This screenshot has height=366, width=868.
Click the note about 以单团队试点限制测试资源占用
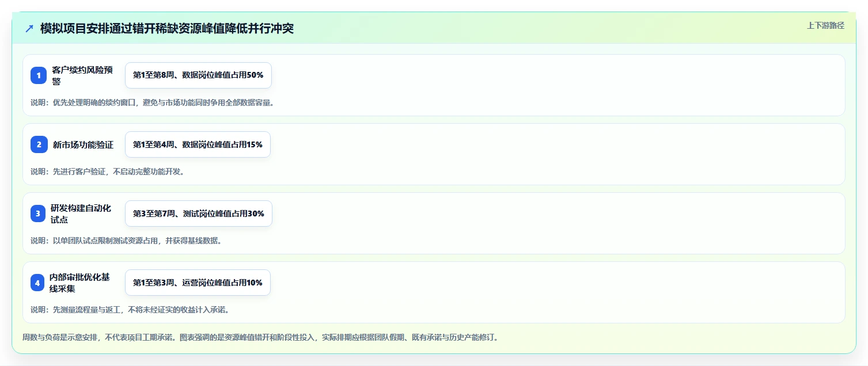(x=126, y=241)
